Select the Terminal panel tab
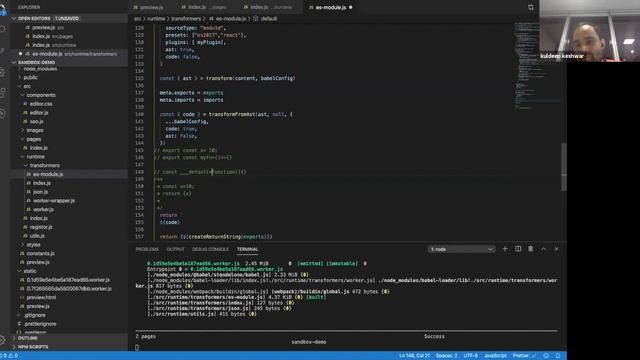Image resolution: width=640 pixels, height=360 pixels. click(247, 249)
